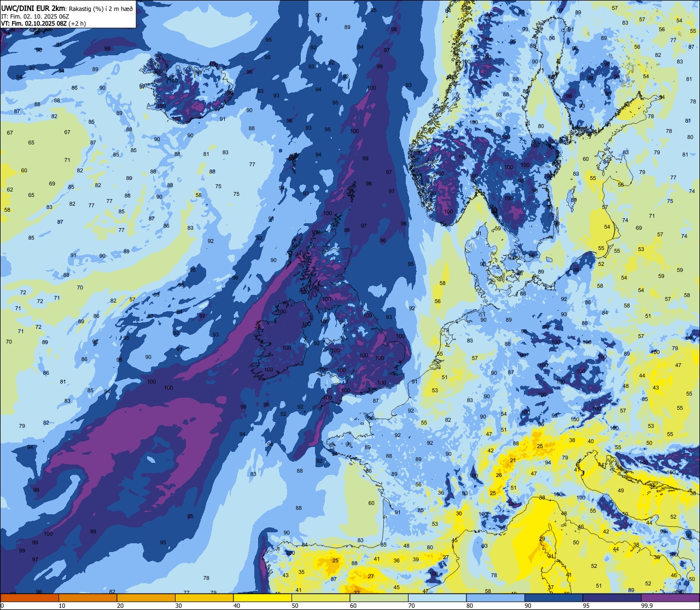Click the dark orange 0–10 legend swatch
This screenshot has height=610, width=700.
tap(30, 598)
